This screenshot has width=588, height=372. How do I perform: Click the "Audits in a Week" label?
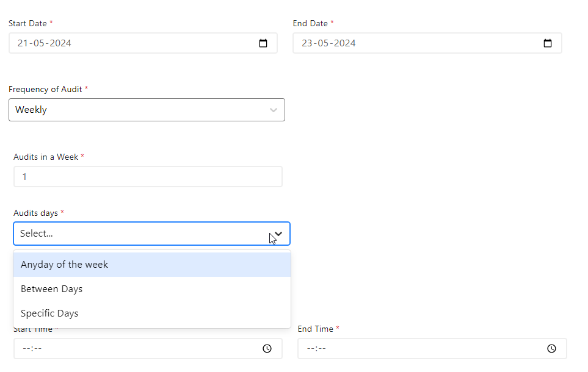coord(46,157)
